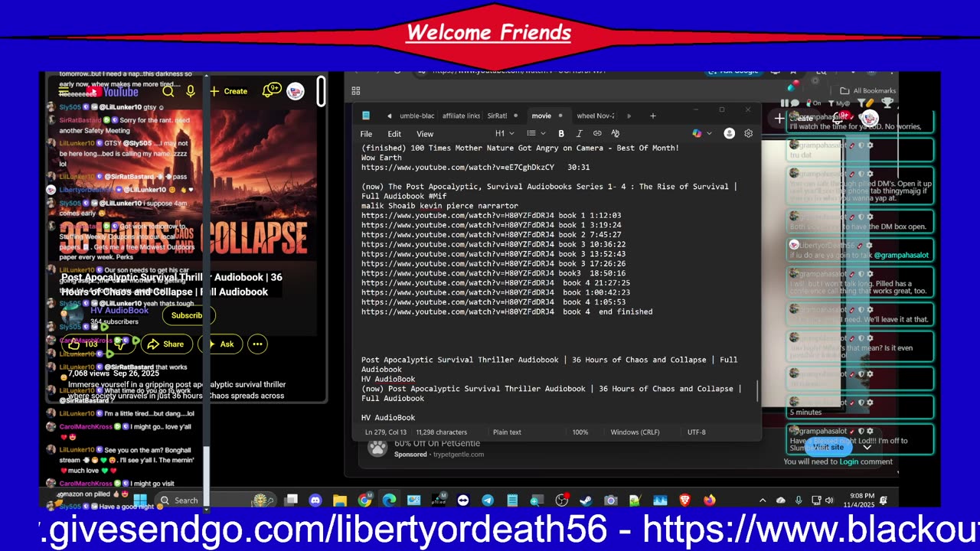Click the Ask button under the video

click(x=221, y=344)
